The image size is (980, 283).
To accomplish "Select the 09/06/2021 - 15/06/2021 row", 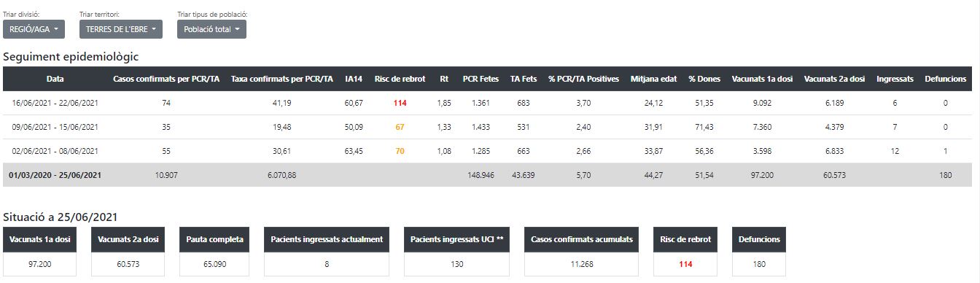I will [487, 127].
